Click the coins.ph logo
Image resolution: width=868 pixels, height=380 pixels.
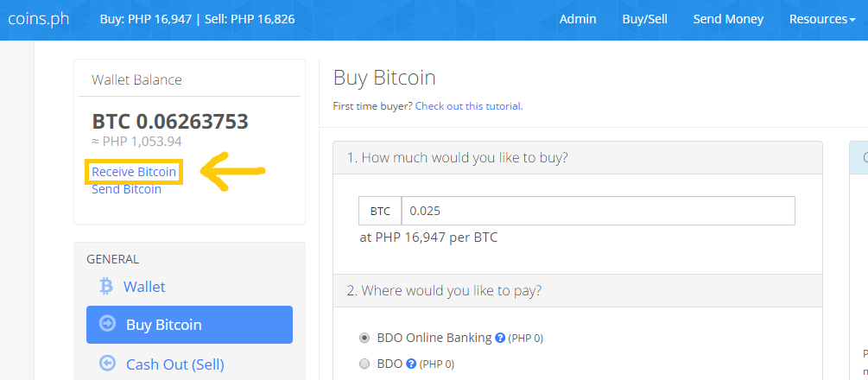[38, 18]
